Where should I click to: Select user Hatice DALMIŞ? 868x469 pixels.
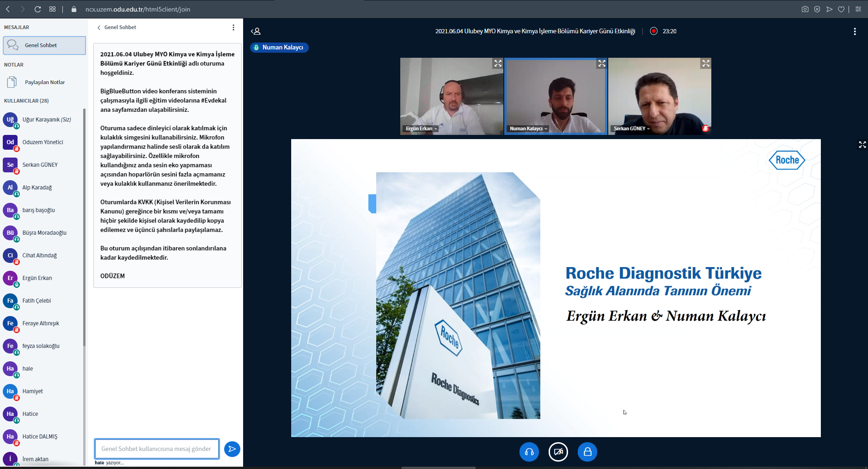pos(43,437)
